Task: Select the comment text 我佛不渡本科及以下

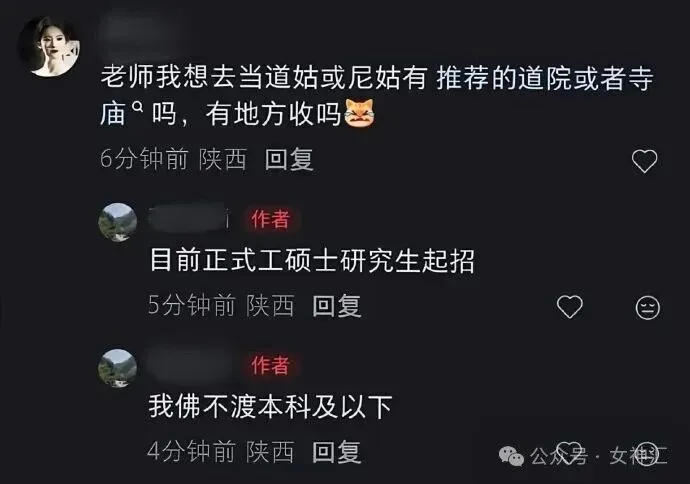Action: pyautogui.click(x=270, y=406)
